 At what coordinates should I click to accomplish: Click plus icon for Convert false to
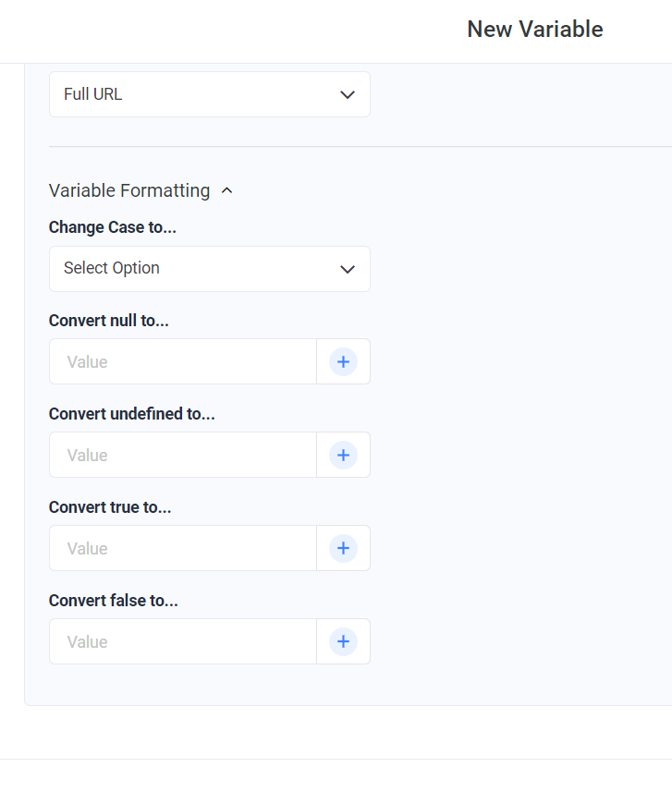[x=343, y=641]
